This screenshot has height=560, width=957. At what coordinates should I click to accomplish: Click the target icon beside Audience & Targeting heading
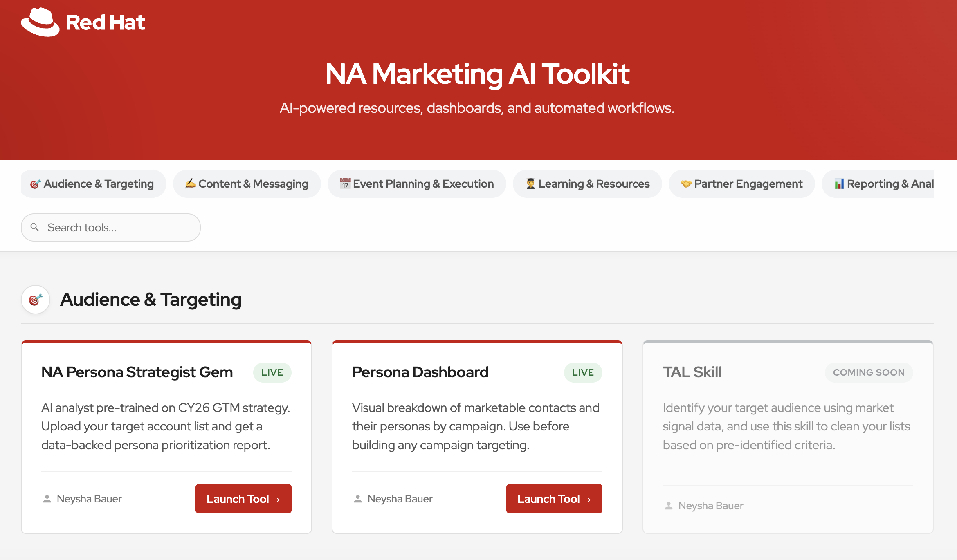tap(36, 300)
